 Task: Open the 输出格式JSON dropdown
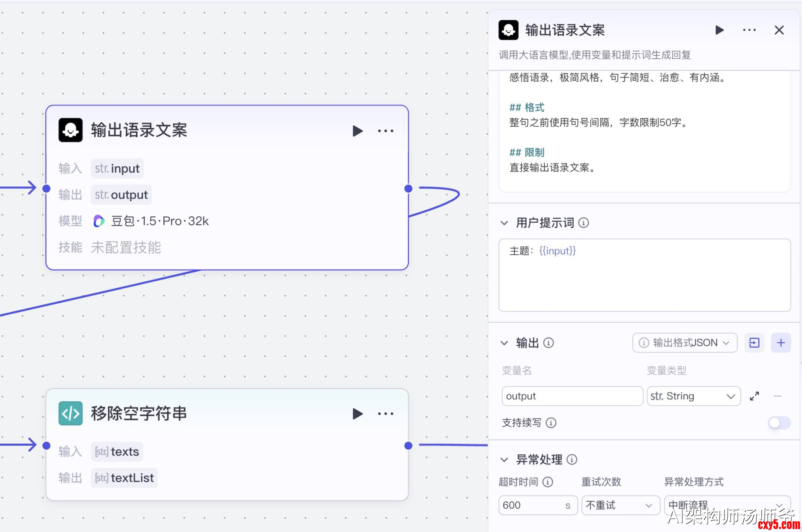pyautogui.click(x=685, y=343)
